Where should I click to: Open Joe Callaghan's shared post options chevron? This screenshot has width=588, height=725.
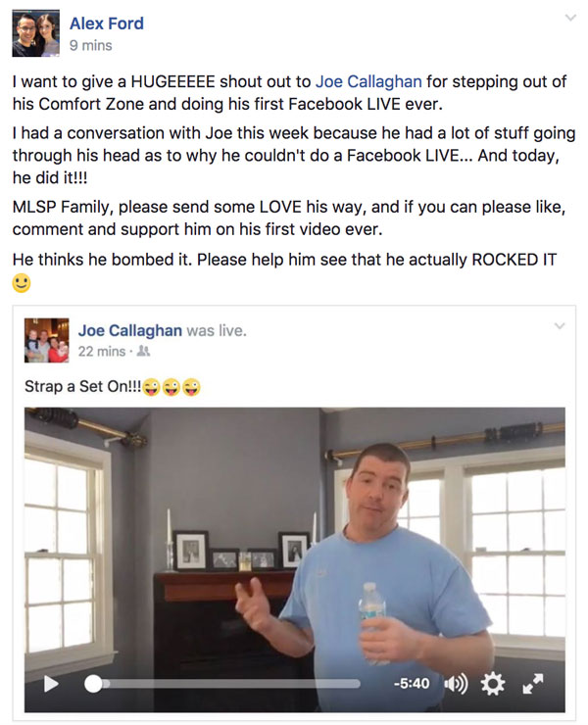560,326
